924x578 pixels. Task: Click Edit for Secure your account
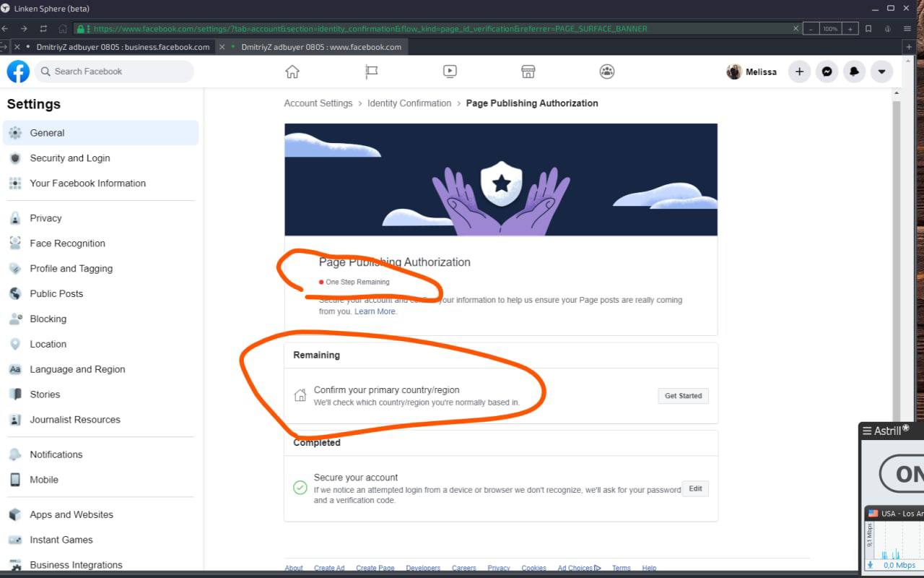pyautogui.click(x=695, y=489)
